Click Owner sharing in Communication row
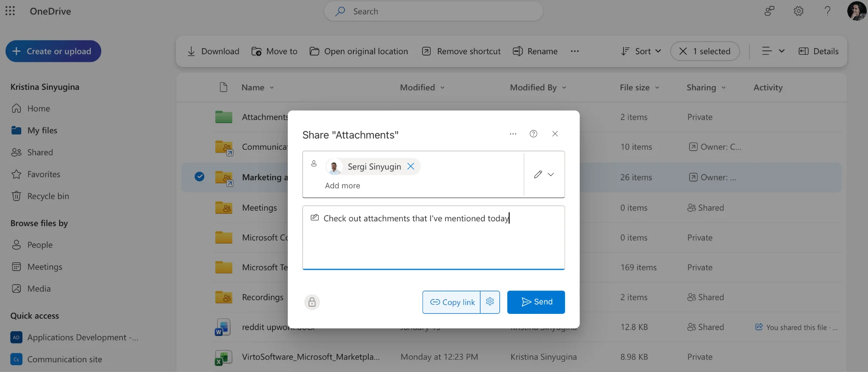 (x=715, y=147)
